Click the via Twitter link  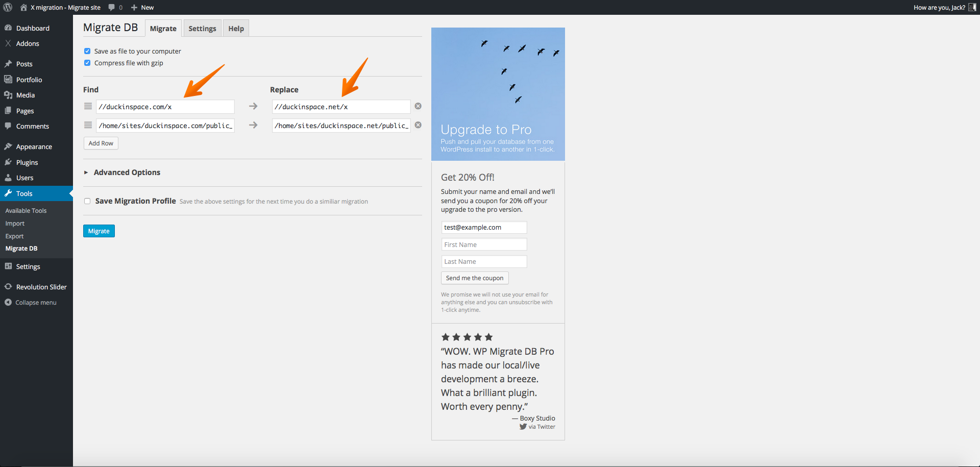[x=542, y=427]
